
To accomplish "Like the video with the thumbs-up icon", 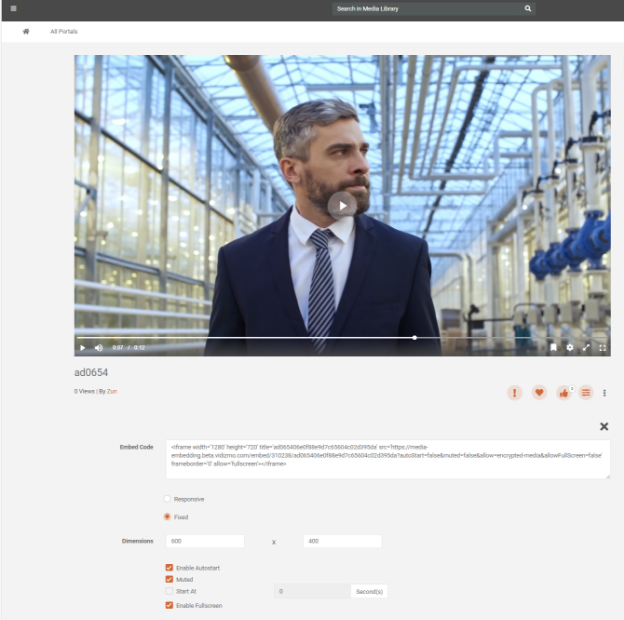I will click(563, 392).
